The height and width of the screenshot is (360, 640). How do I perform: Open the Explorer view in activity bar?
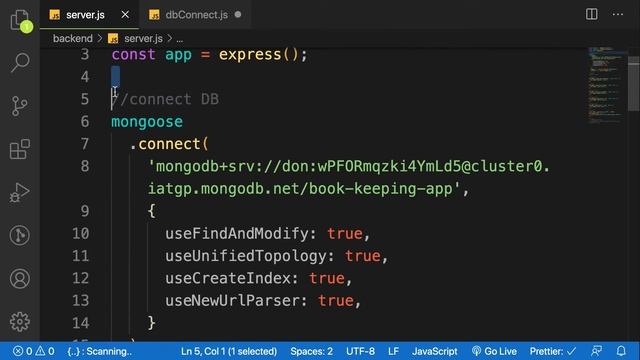click(x=20, y=20)
